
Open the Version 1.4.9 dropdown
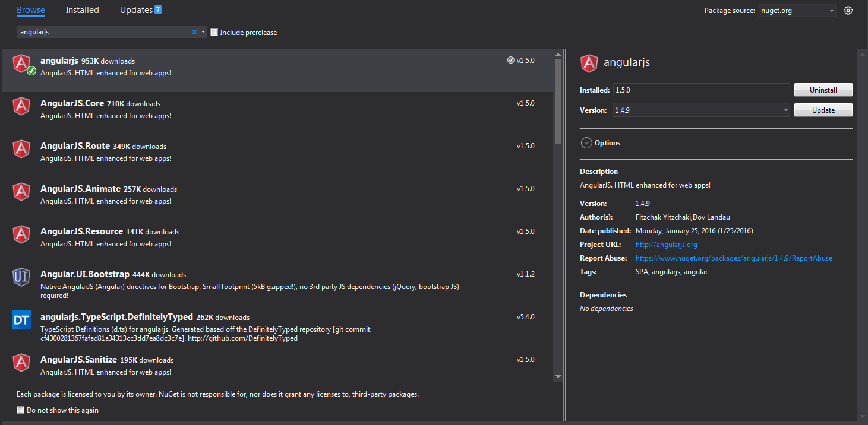(x=702, y=110)
